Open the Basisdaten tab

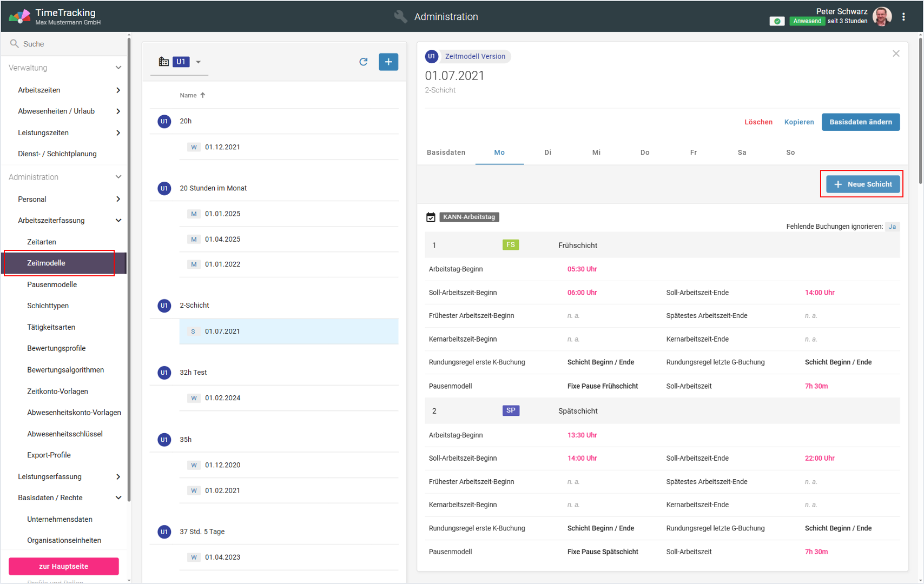[x=446, y=152]
